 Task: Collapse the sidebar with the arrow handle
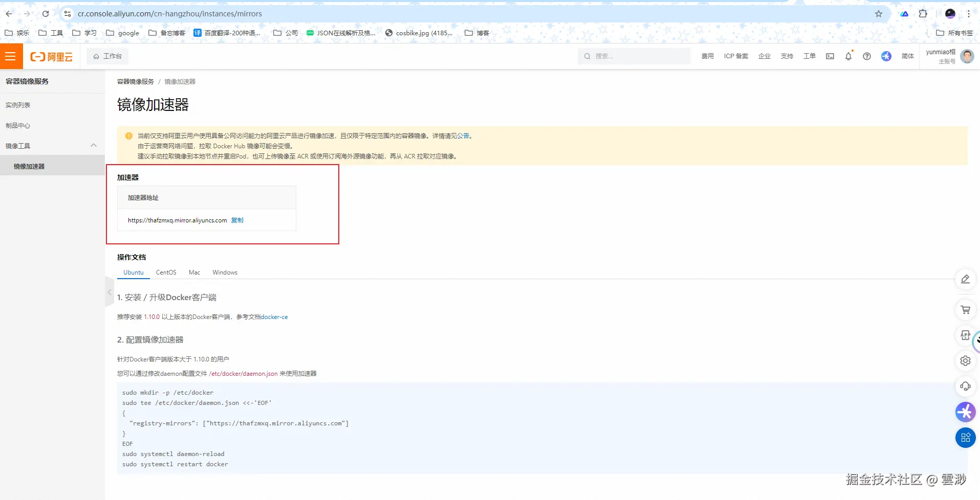pyautogui.click(x=110, y=292)
